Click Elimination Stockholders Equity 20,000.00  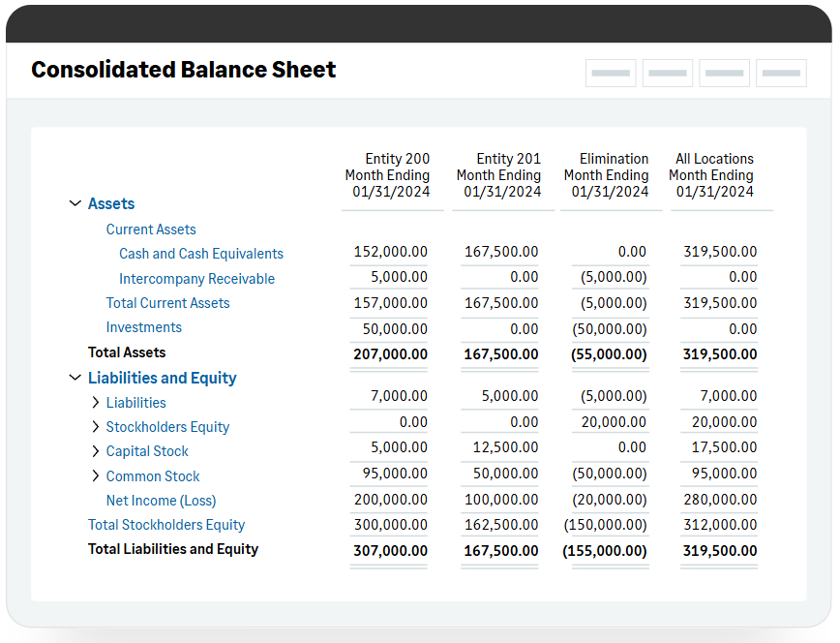[614, 422]
